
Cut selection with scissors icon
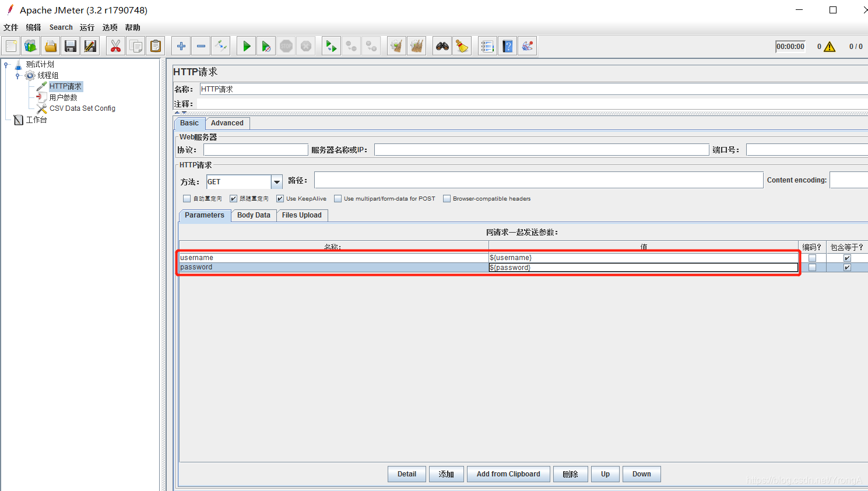click(x=116, y=46)
